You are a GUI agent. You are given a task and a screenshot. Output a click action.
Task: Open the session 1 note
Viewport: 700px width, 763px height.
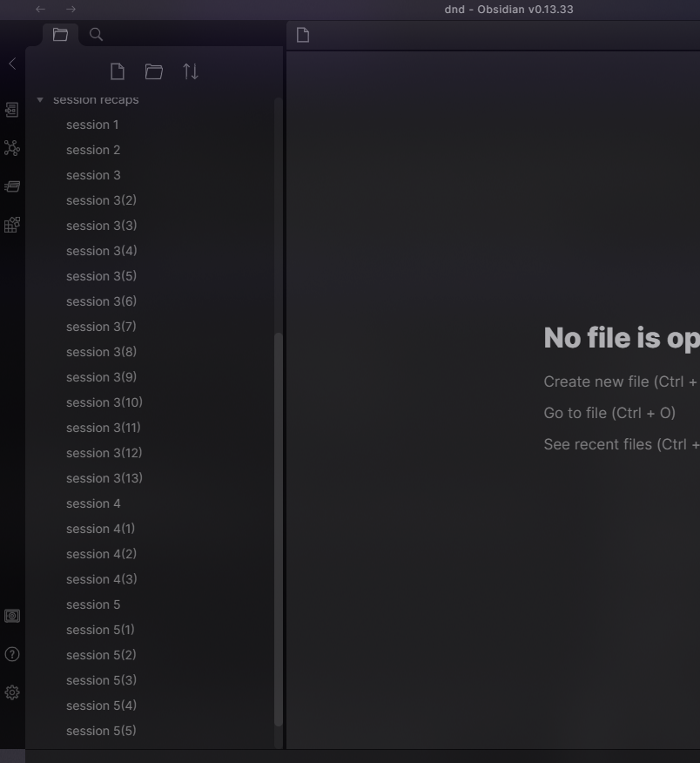point(92,124)
